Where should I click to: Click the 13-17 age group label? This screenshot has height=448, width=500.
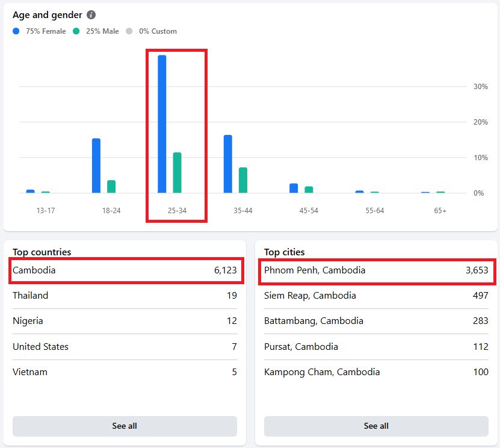[46, 211]
